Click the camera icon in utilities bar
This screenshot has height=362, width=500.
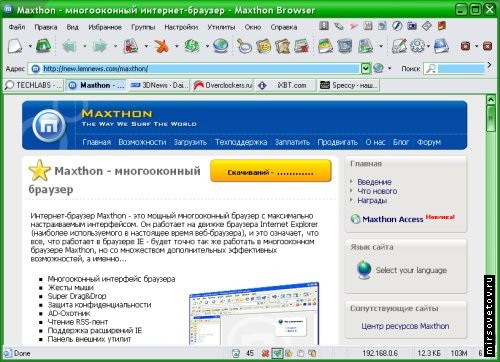point(412,26)
